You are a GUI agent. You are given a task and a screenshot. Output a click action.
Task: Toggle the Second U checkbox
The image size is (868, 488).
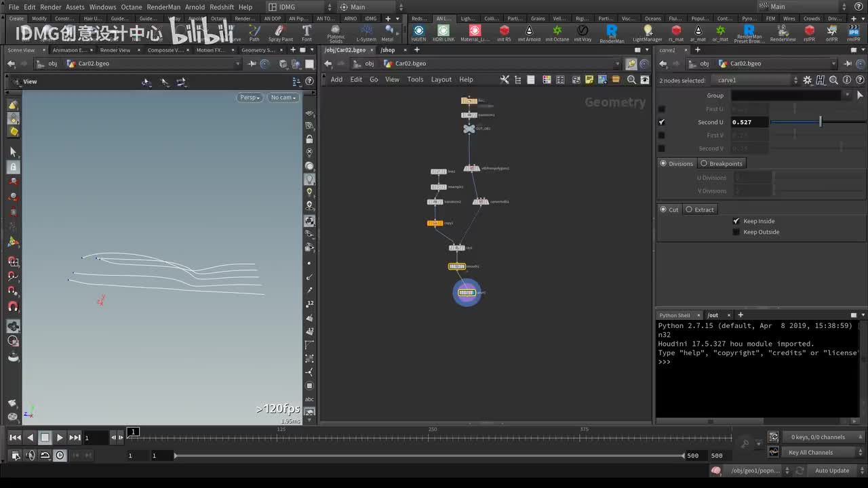click(x=662, y=122)
